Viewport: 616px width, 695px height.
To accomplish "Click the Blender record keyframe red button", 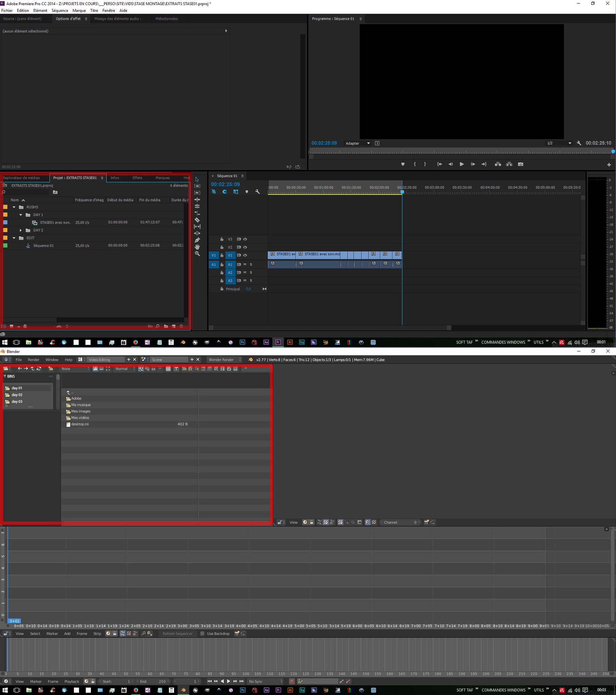I will pos(292,681).
